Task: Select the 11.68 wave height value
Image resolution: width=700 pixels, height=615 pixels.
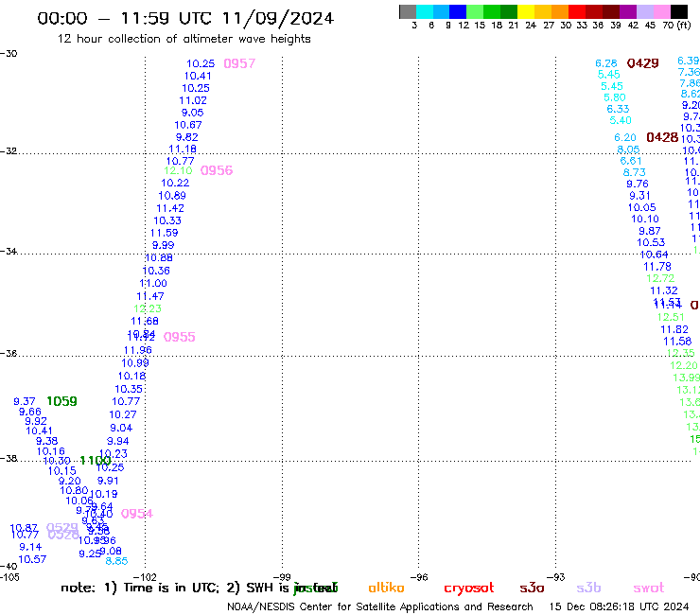Action: tap(144, 321)
